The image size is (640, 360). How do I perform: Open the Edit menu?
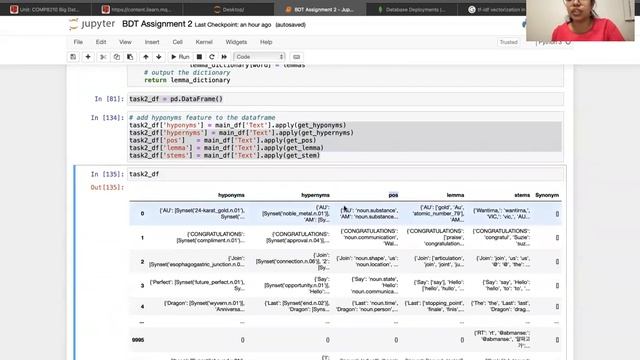click(101, 42)
